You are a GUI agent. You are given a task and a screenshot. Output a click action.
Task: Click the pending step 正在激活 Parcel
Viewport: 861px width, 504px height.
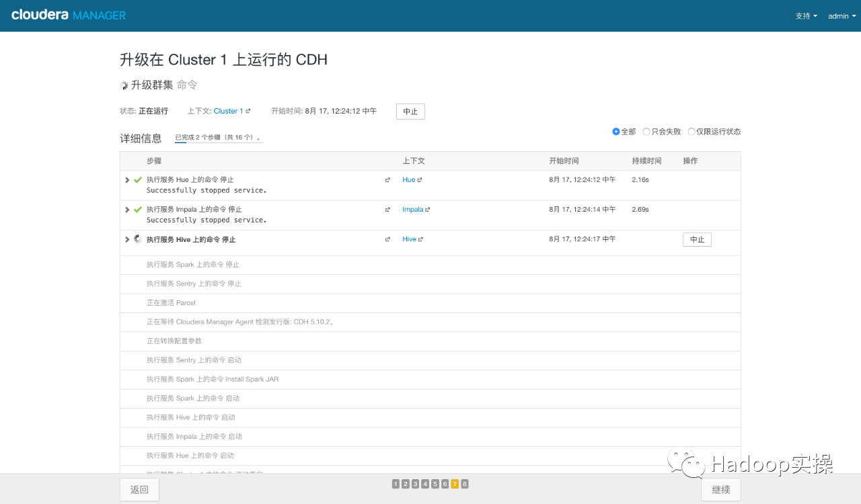point(171,303)
